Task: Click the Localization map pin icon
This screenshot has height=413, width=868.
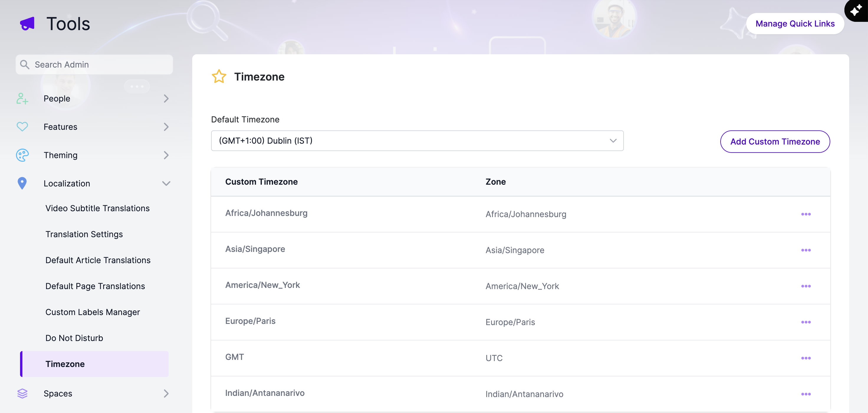Action: [22, 183]
